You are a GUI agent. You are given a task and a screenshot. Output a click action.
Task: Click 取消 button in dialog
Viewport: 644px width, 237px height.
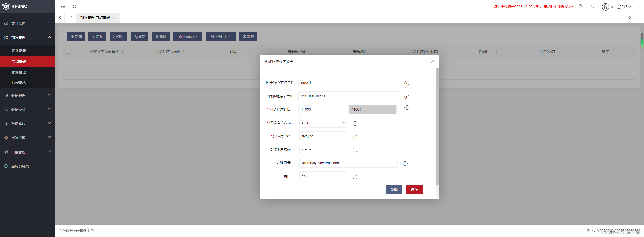394,190
